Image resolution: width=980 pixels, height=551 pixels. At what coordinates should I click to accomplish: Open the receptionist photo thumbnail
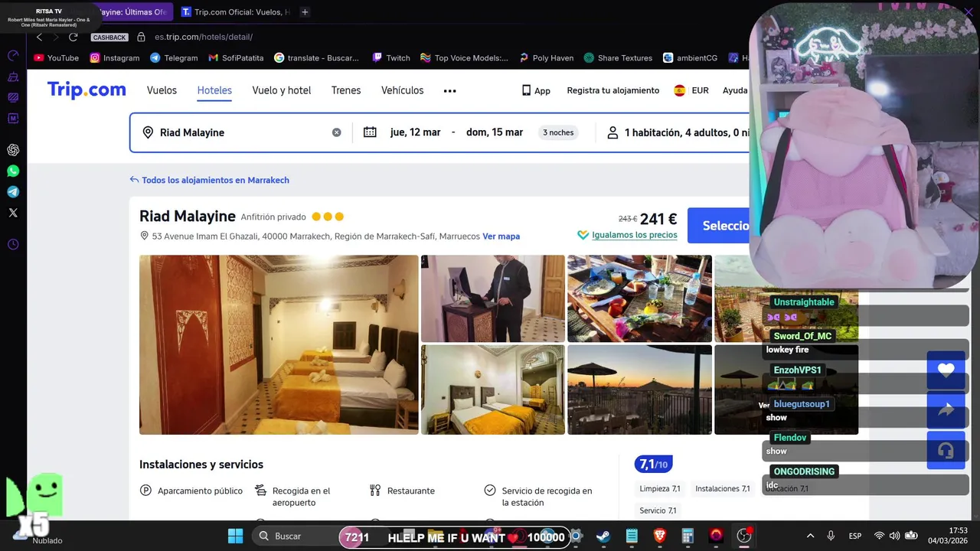(x=493, y=298)
